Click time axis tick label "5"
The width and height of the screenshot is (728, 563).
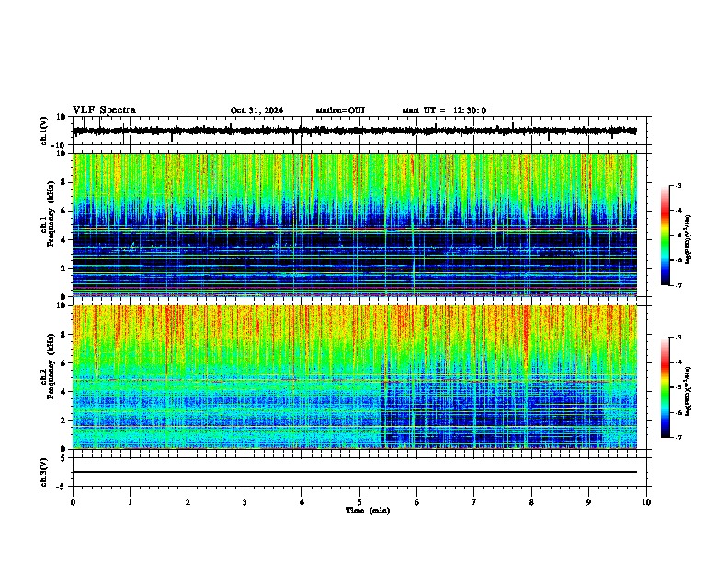click(359, 502)
